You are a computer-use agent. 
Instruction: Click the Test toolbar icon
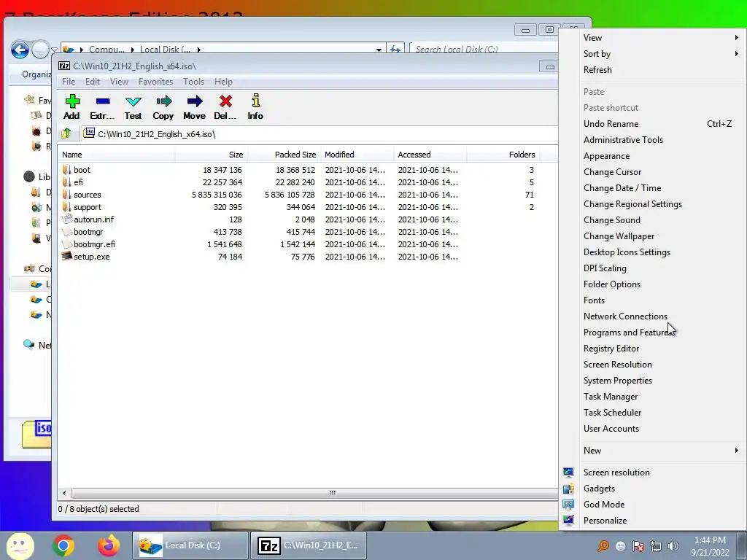[x=133, y=101]
